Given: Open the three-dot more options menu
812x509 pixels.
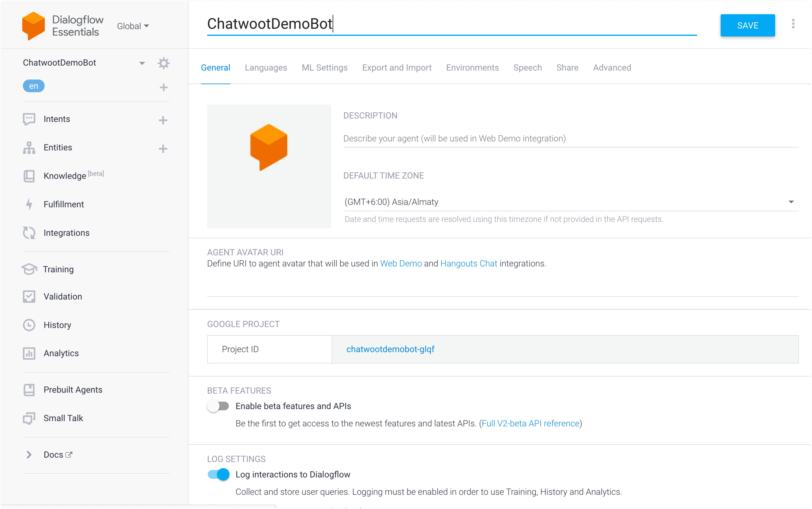Looking at the screenshot, I should [x=793, y=24].
